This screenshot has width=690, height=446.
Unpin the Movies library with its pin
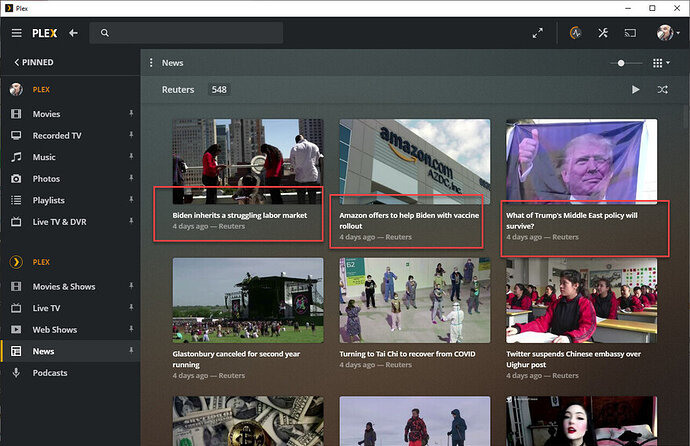[x=130, y=114]
